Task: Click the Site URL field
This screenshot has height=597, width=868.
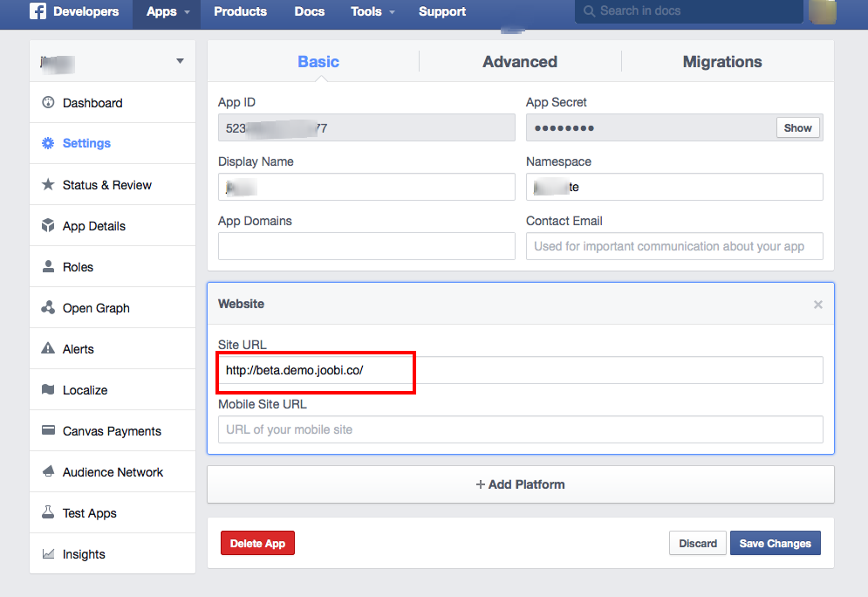Action: 520,370
